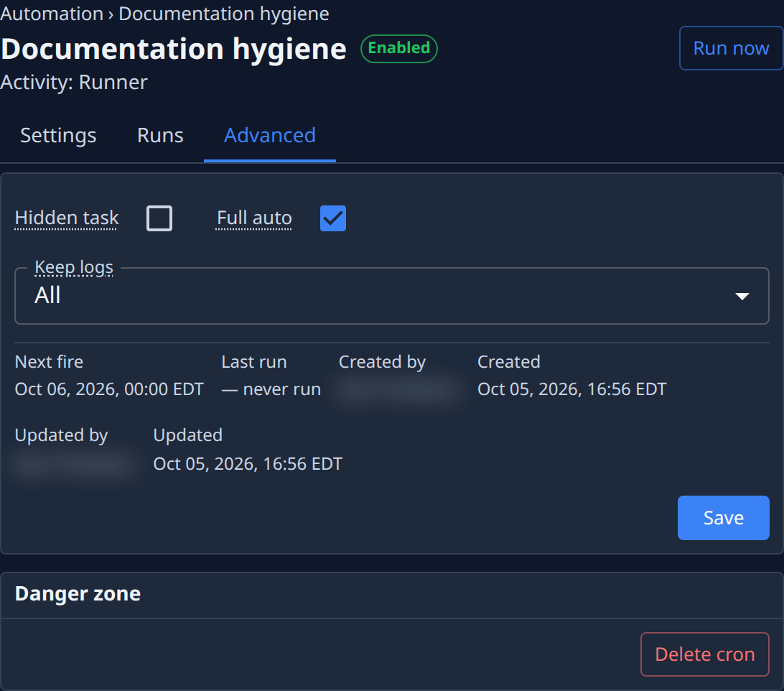Click the Run now button
This screenshot has width=784, height=691.
[x=731, y=48]
